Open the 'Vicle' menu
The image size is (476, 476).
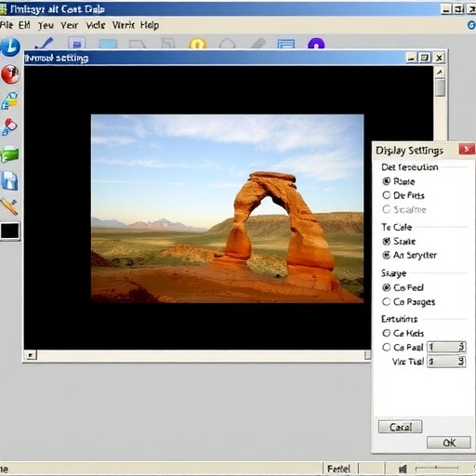pyautogui.click(x=96, y=25)
